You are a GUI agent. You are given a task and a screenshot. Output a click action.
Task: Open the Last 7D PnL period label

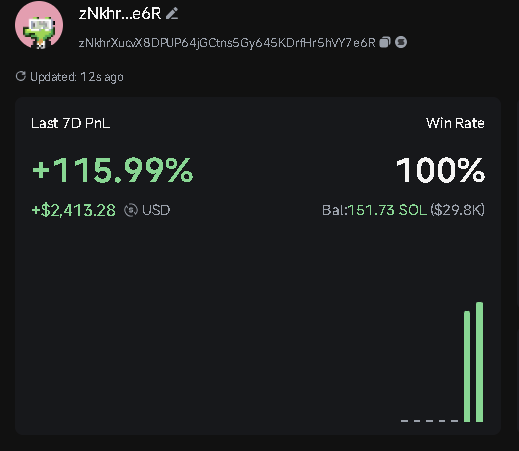point(70,123)
